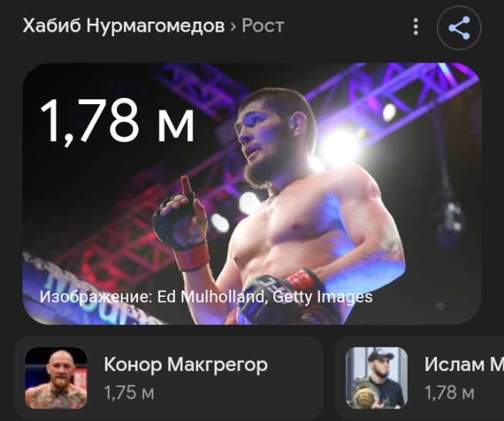Tap the share icon button
This screenshot has height=421, width=504.
pos(459,28)
